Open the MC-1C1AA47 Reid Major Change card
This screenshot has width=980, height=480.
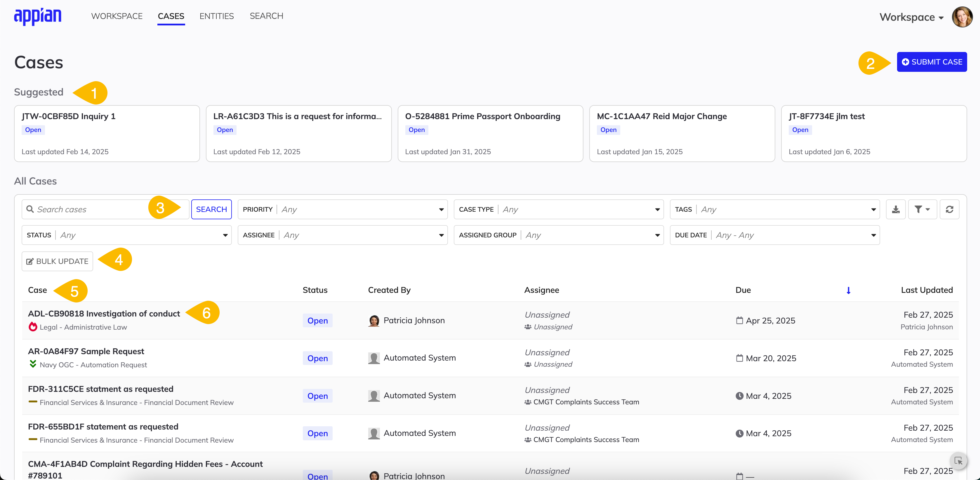(682, 133)
